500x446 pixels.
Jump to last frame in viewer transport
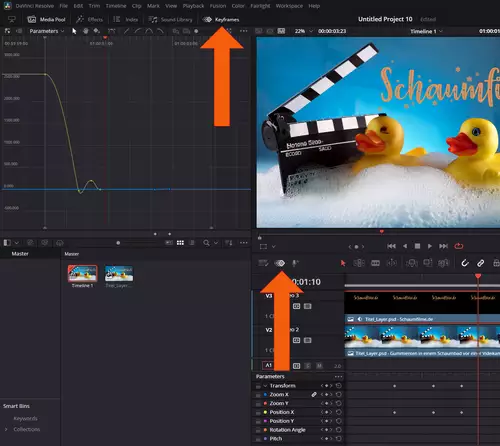click(x=443, y=246)
